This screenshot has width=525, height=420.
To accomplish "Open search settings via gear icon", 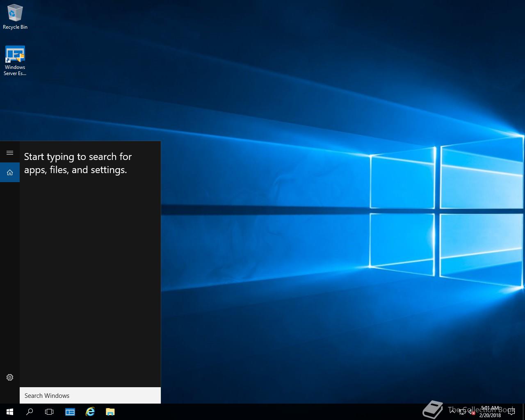I will pyautogui.click(x=10, y=377).
